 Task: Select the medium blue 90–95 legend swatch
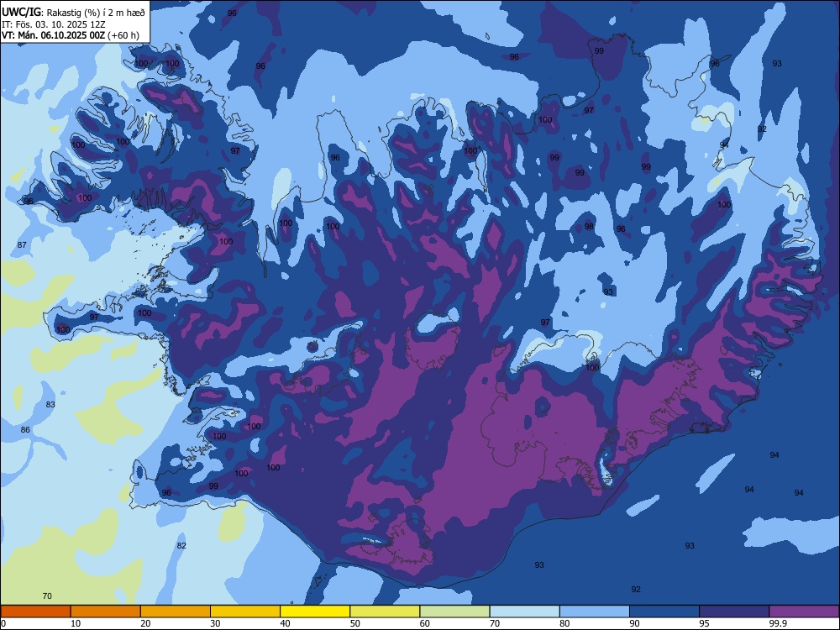point(664,612)
